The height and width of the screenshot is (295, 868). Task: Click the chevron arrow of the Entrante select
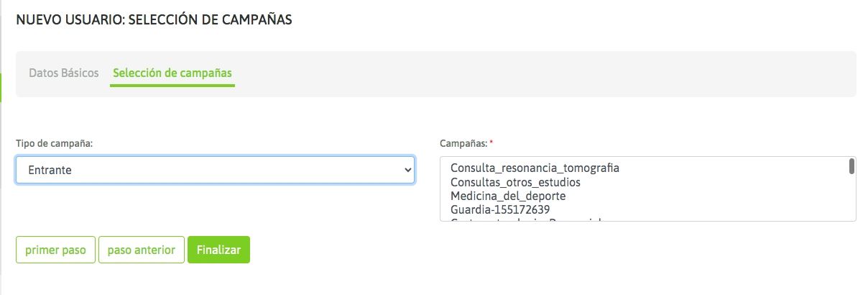coord(408,170)
